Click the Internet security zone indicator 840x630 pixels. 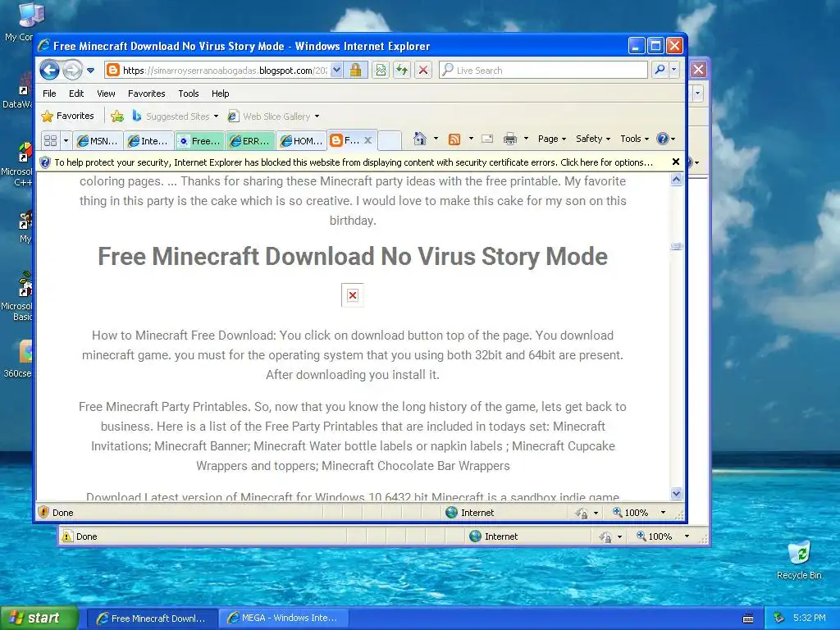pos(470,513)
